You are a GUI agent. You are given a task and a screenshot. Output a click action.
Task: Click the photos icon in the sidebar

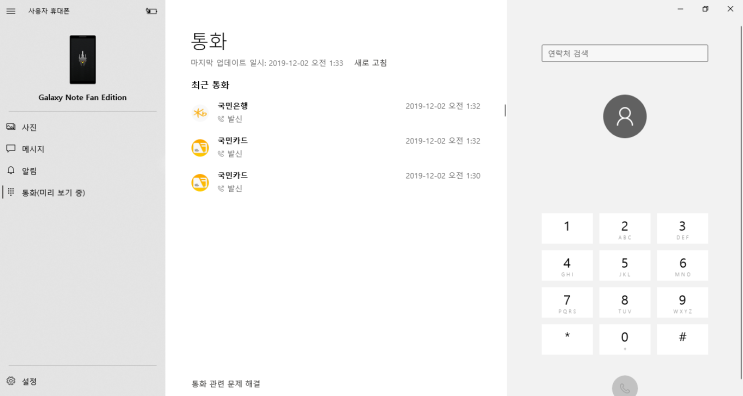pyautogui.click(x=11, y=127)
